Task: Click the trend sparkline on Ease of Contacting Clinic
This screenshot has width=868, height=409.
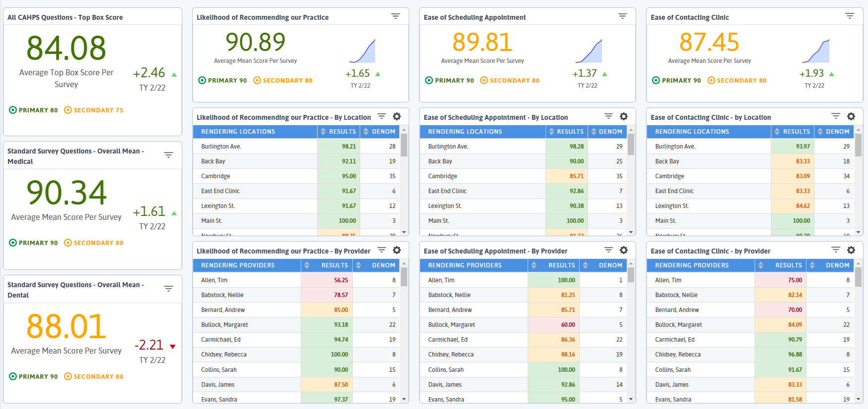Action: [x=816, y=51]
